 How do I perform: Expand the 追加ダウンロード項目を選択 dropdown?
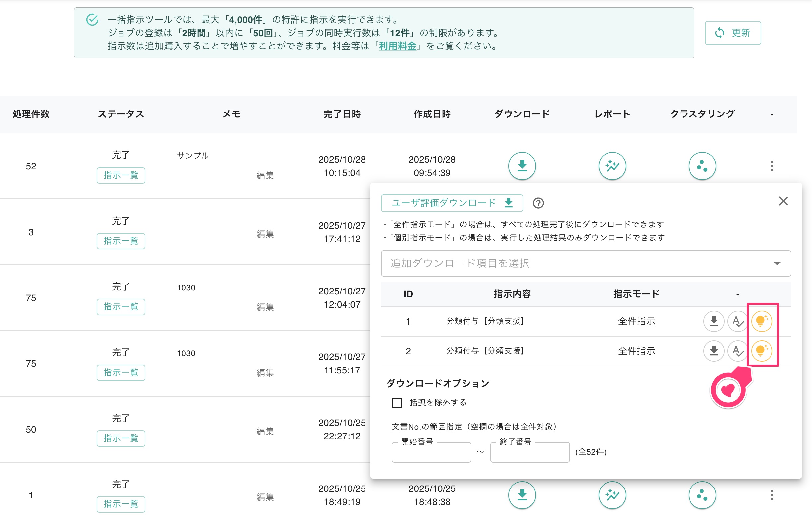[586, 263]
